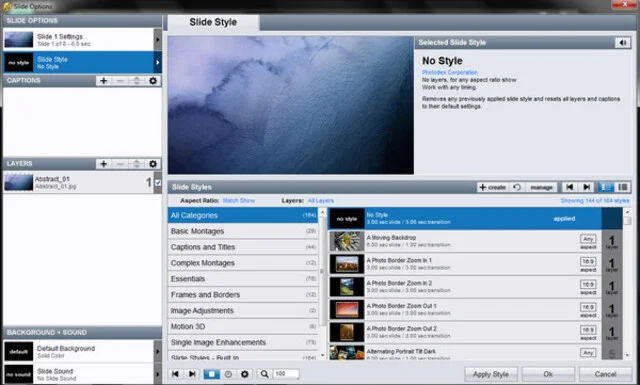Select the Slide Style tab

click(213, 22)
